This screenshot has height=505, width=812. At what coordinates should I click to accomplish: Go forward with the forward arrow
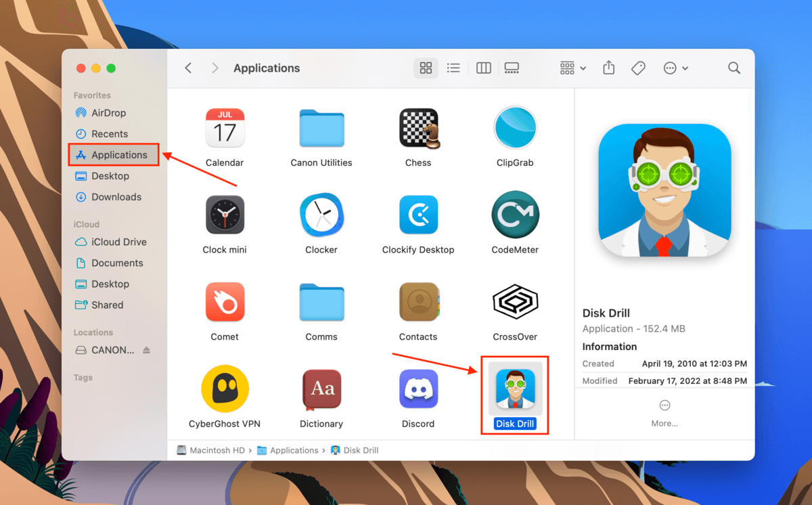click(x=215, y=68)
